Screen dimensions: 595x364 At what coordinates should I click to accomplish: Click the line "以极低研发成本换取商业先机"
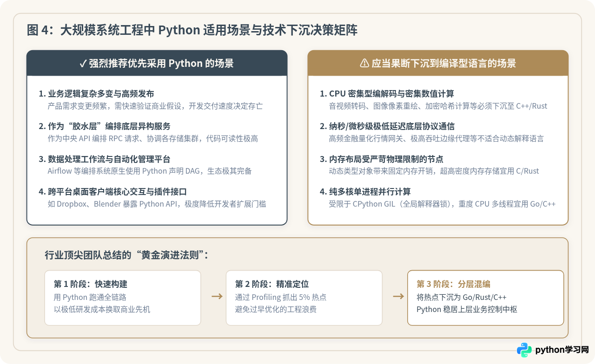pyautogui.click(x=102, y=309)
